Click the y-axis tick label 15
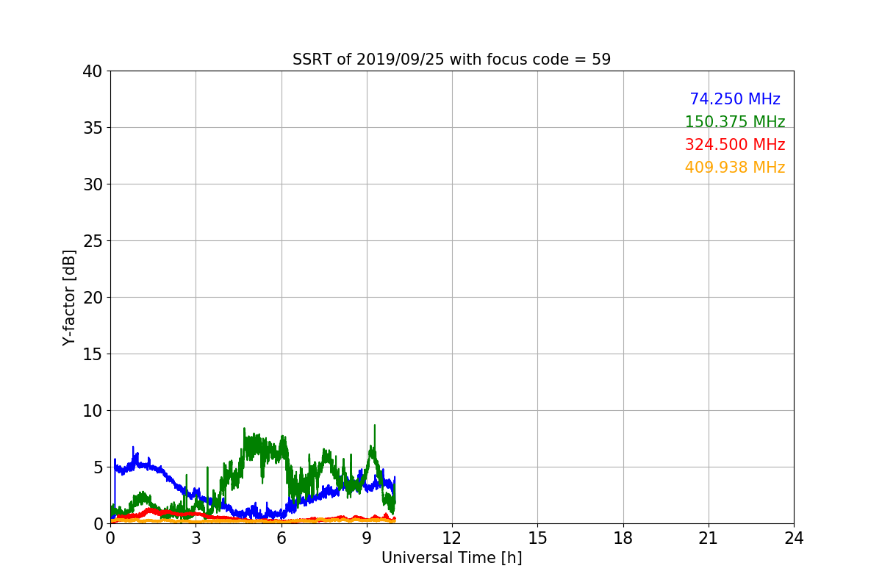 click(x=92, y=354)
